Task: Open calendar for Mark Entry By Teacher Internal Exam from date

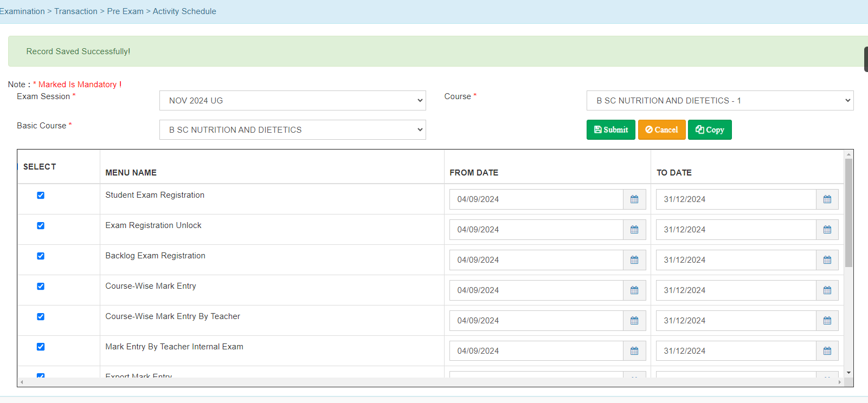Action: [634, 351]
